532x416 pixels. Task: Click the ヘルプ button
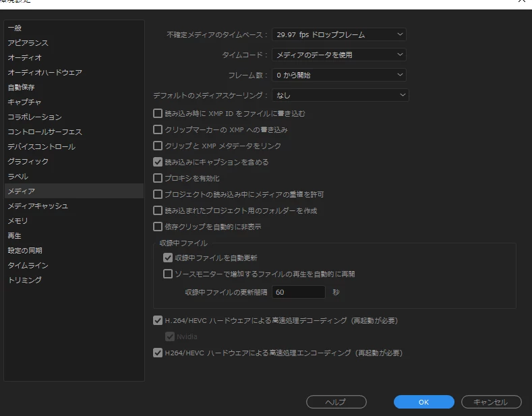coord(336,402)
